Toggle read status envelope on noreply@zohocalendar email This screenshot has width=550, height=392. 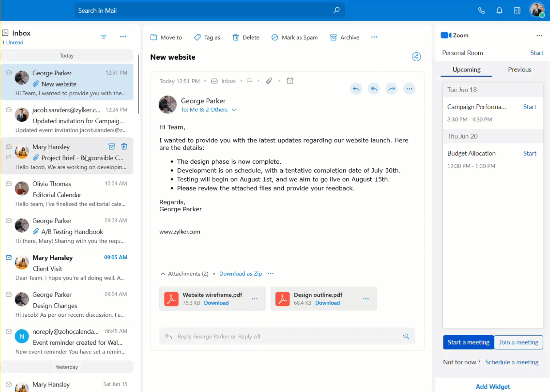point(9,331)
